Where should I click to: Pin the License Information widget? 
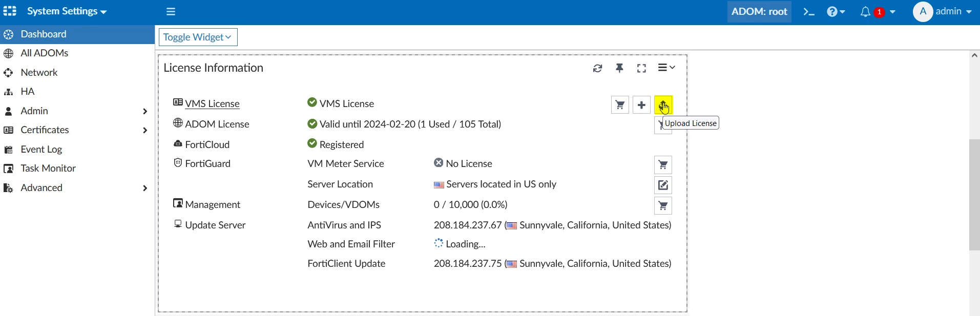click(x=619, y=68)
